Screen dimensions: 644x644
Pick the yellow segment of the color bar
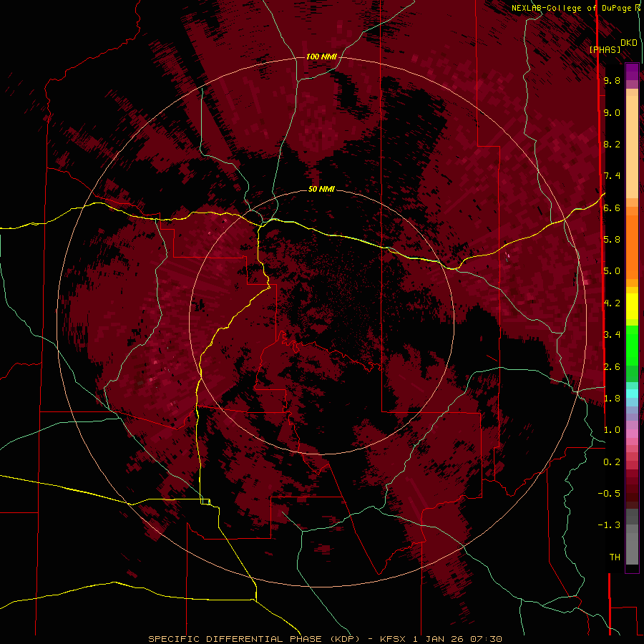coord(632,306)
